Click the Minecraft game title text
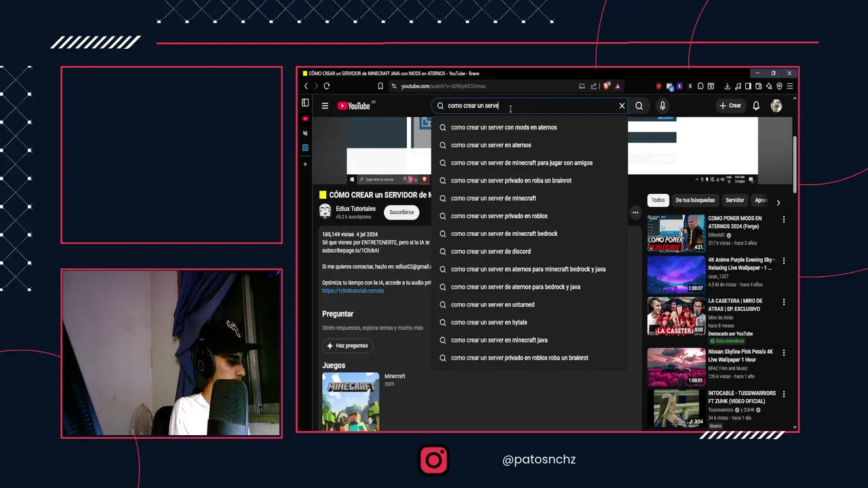The image size is (868, 488). (x=395, y=376)
